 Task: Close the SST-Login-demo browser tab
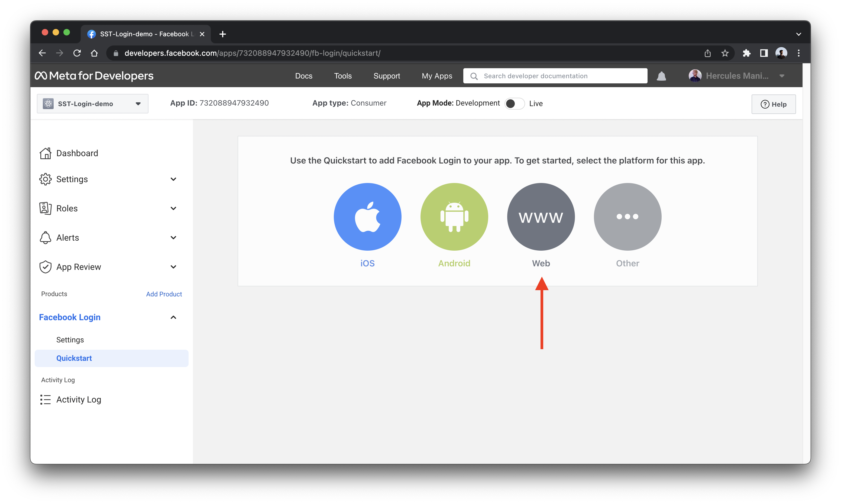(x=202, y=34)
